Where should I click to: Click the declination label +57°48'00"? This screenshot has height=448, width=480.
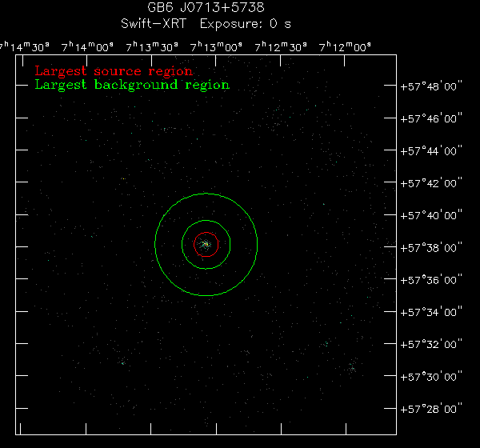coord(431,86)
